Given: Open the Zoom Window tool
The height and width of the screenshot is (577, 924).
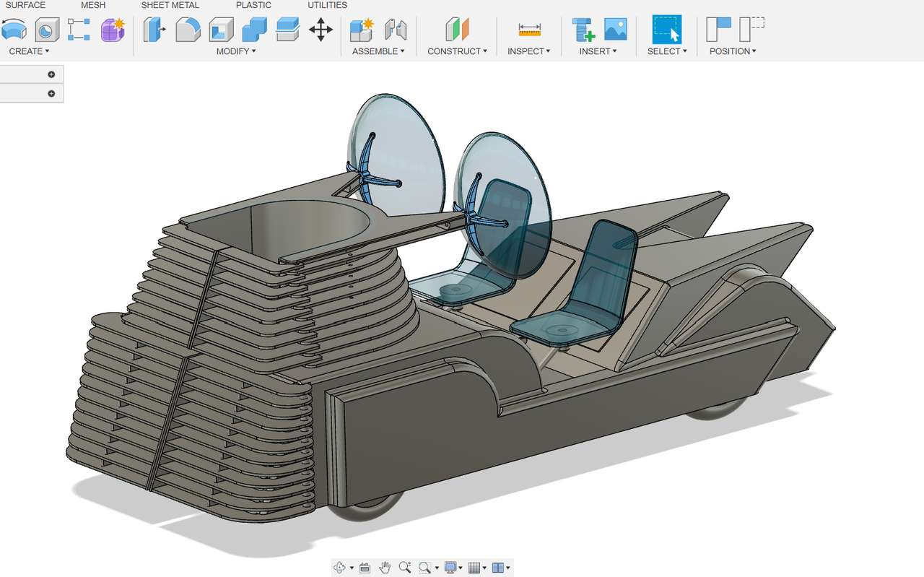Looking at the screenshot, I should pyautogui.click(x=425, y=567).
